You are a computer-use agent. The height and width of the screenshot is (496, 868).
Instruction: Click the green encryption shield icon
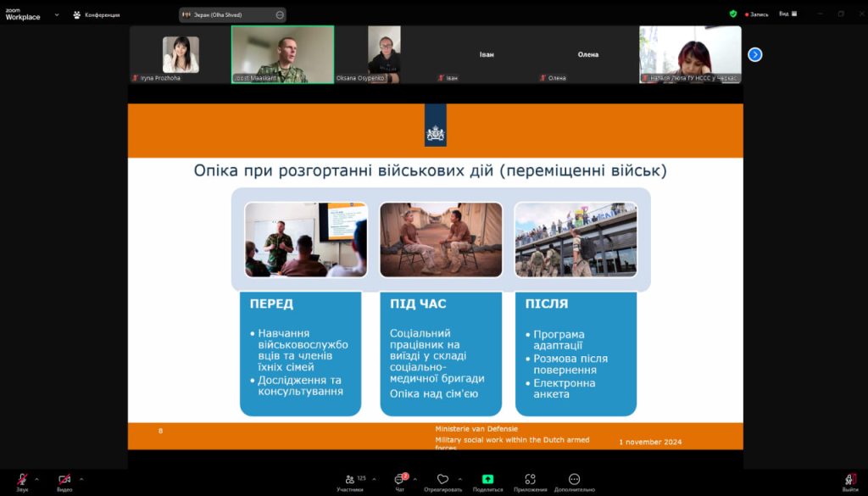(x=733, y=14)
